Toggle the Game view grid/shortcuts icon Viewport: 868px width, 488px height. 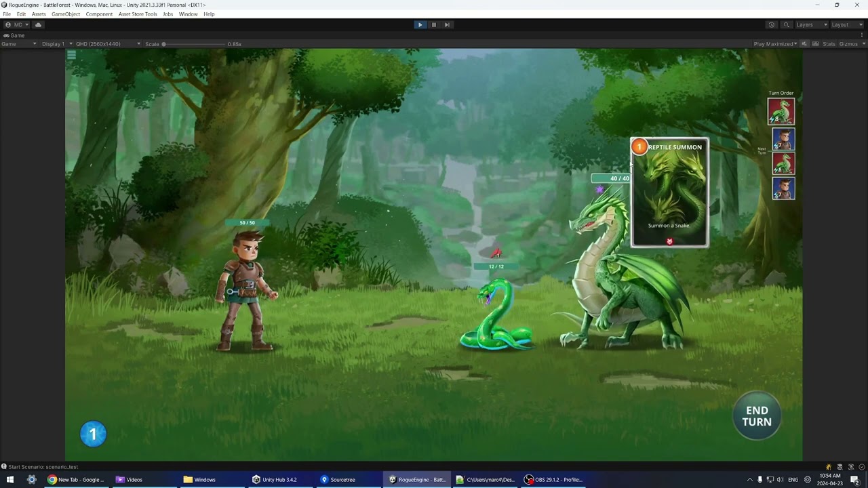[x=814, y=44]
